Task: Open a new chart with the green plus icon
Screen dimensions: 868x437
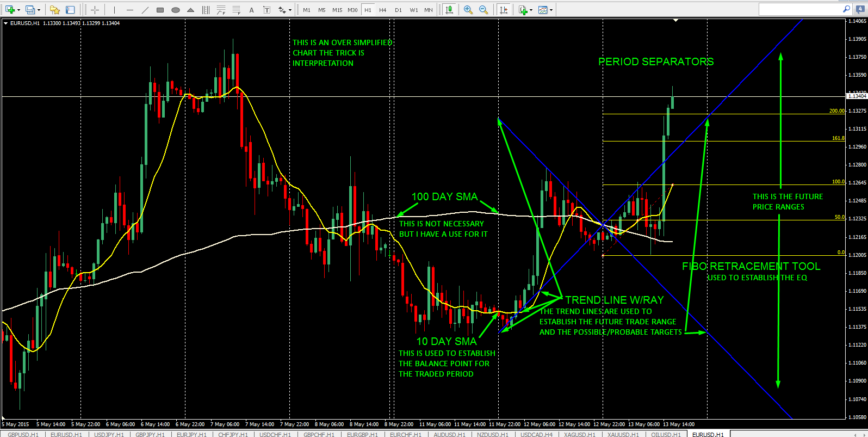Action: 10,10
